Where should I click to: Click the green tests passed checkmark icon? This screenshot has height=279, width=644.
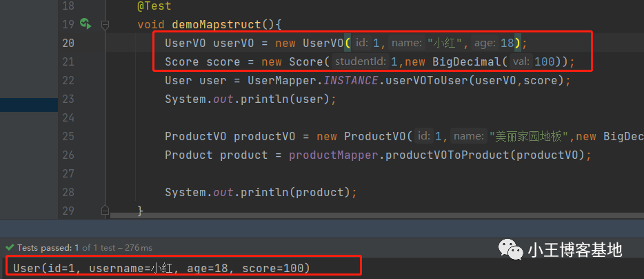(10, 248)
